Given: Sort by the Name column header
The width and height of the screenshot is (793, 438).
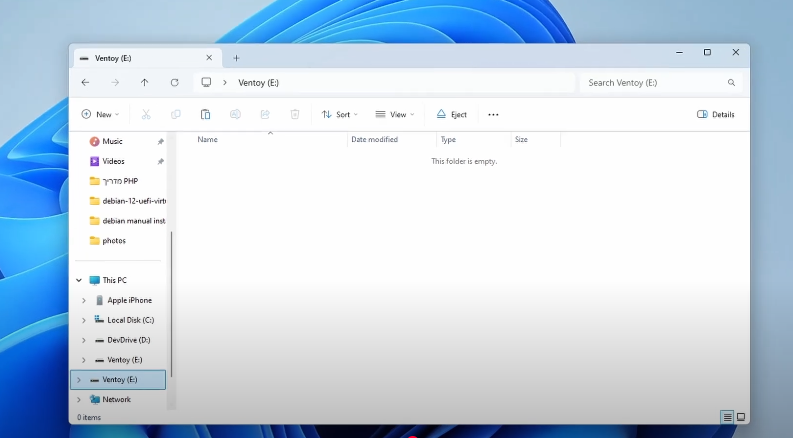Looking at the screenshot, I should coord(207,140).
